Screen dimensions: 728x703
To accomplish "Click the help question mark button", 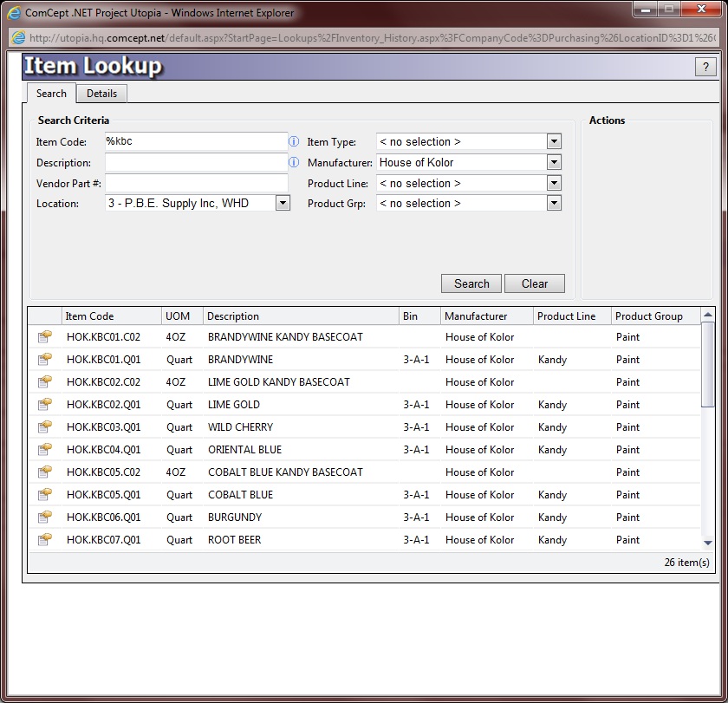I will [x=705, y=68].
